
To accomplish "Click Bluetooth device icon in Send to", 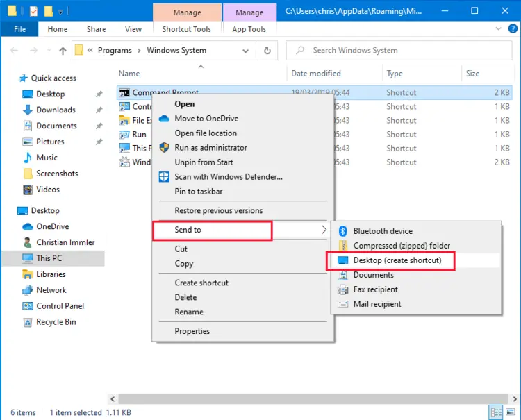I will pyautogui.click(x=342, y=230).
